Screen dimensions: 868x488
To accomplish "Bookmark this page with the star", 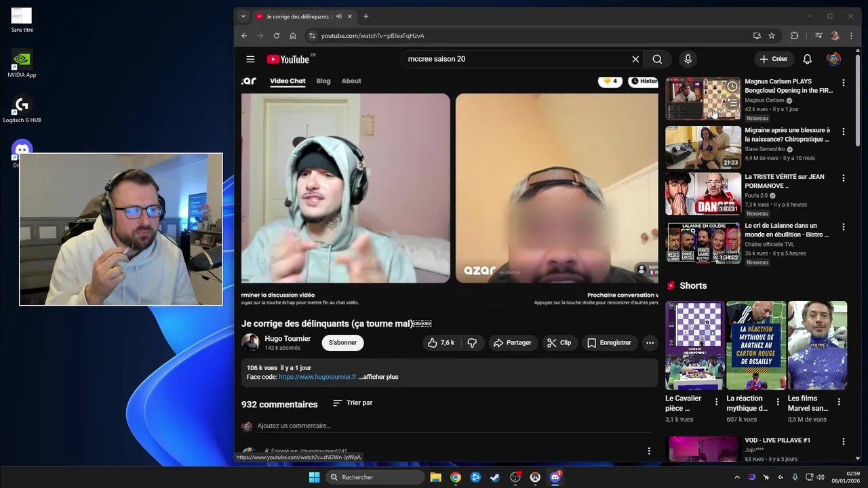I will click(772, 36).
